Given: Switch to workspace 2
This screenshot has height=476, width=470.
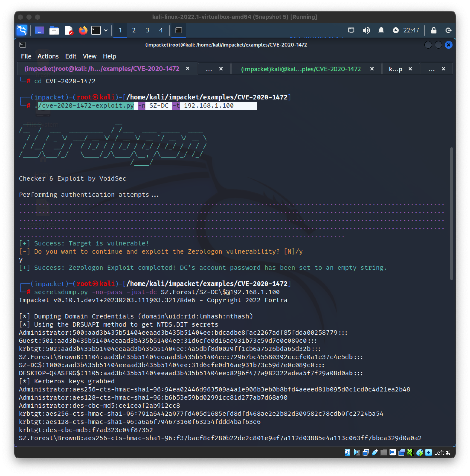Looking at the screenshot, I should pyautogui.click(x=134, y=30).
